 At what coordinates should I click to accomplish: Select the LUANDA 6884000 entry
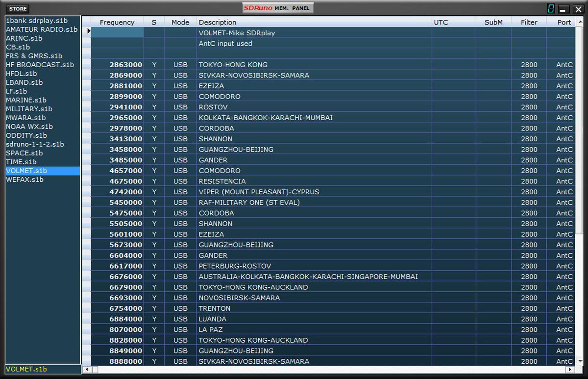point(314,319)
